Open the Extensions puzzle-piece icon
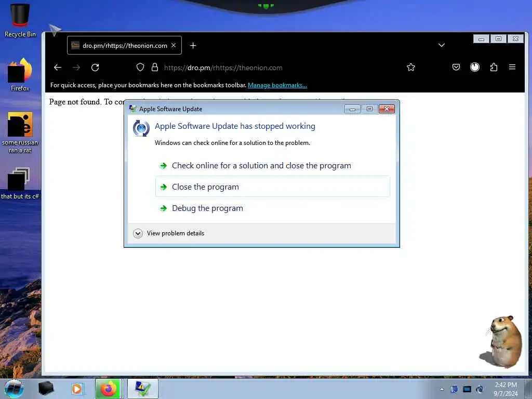 (x=494, y=67)
